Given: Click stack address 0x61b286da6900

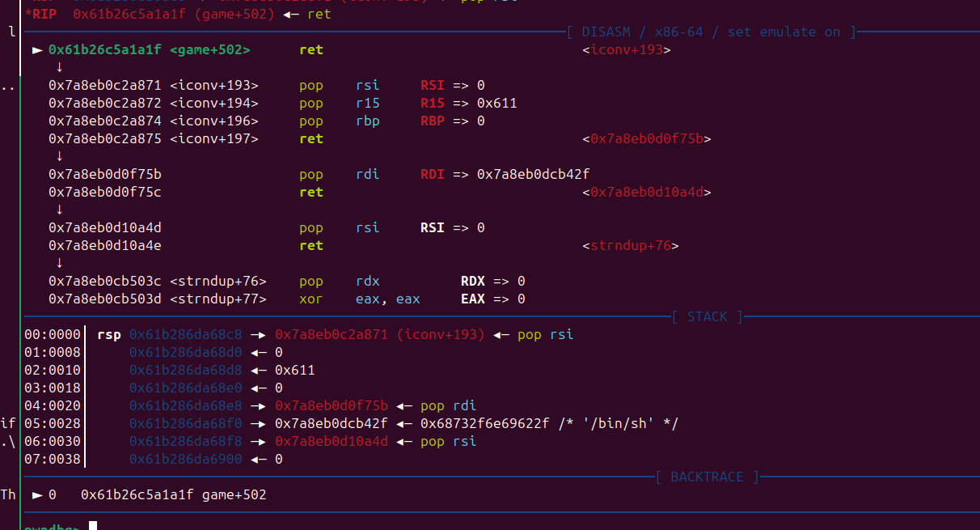Looking at the screenshot, I should [186, 460].
